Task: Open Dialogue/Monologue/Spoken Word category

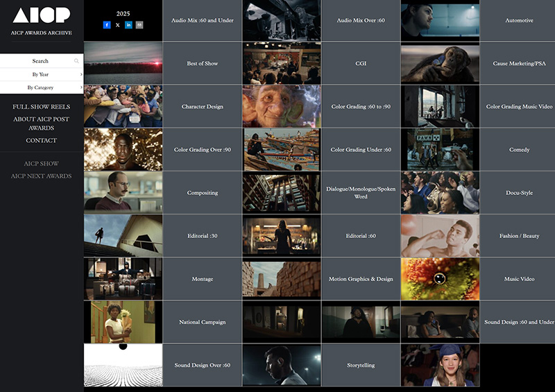Action: click(x=361, y=193)
